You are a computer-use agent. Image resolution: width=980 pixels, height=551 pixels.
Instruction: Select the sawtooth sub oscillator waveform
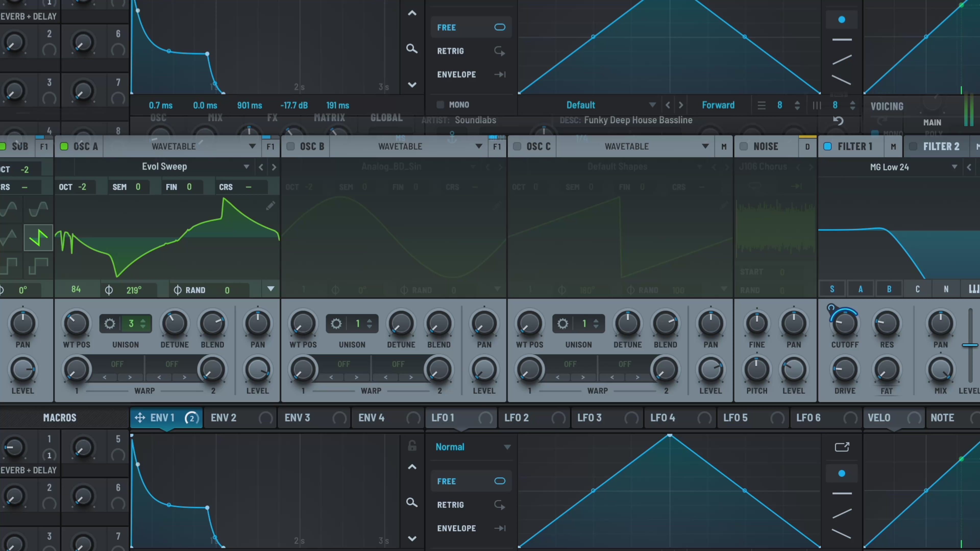(x=39, y=238)
